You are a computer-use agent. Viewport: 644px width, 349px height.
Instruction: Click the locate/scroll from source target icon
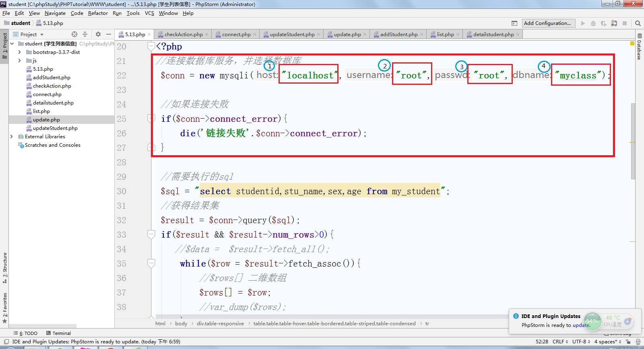point(74,34)
